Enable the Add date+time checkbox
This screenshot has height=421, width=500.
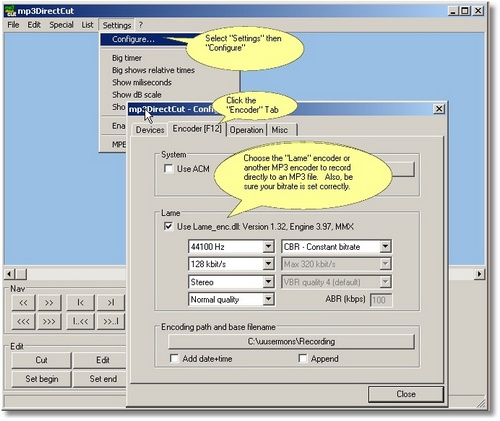click(174, 359)
